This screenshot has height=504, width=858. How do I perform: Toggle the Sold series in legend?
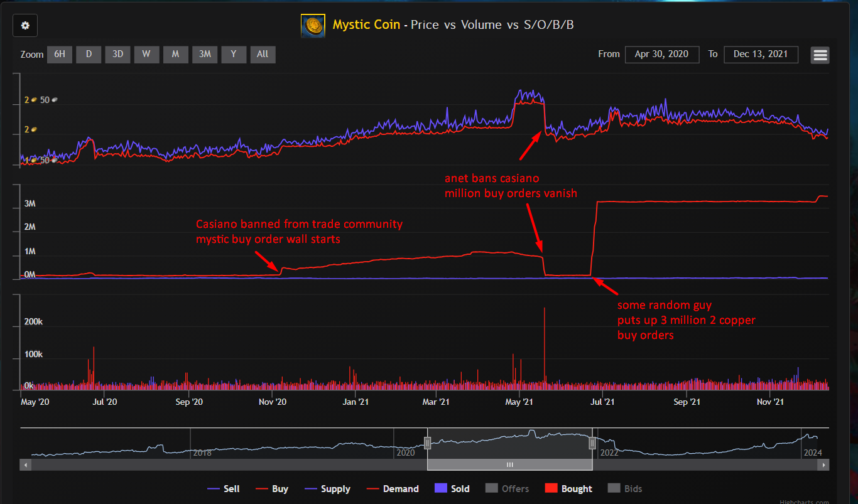tap(452, 489)
